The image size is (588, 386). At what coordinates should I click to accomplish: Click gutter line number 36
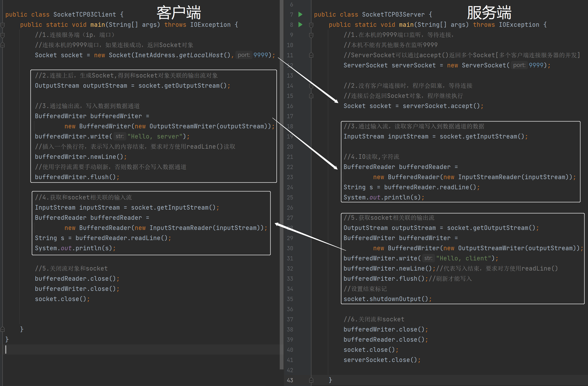[290, 309]
